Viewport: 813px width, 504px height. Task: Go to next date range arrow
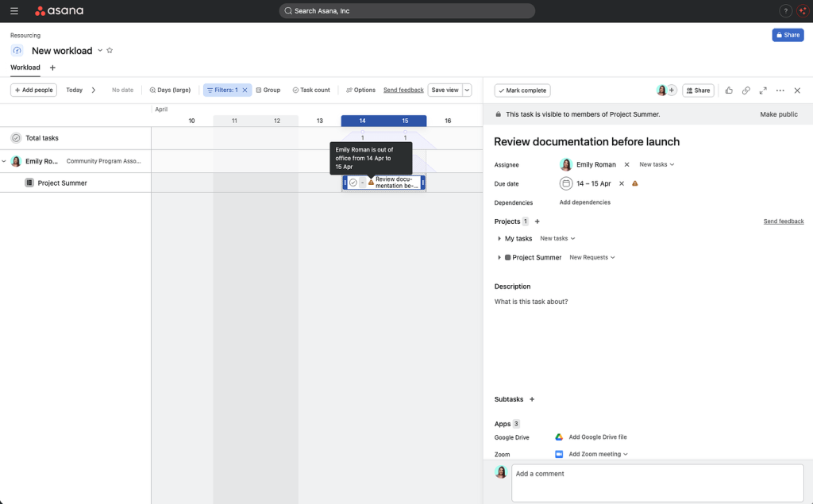[94, 90]
